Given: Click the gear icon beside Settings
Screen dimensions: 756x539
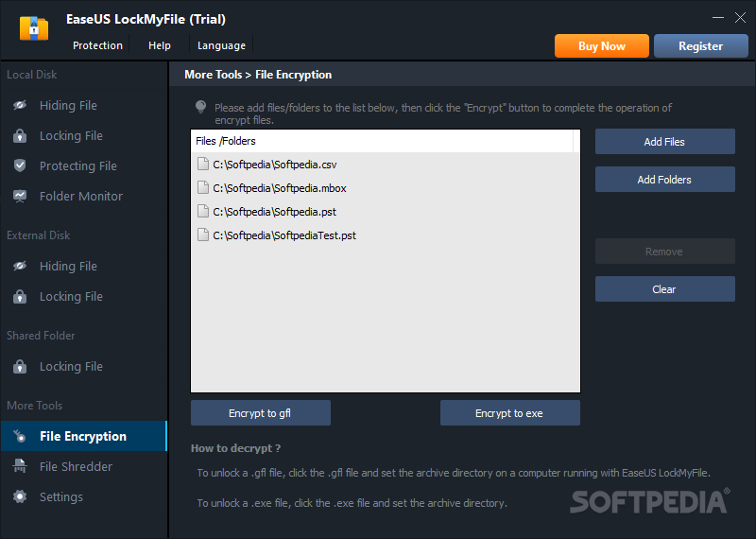Looking at the screenshot, I should (20, 496).
